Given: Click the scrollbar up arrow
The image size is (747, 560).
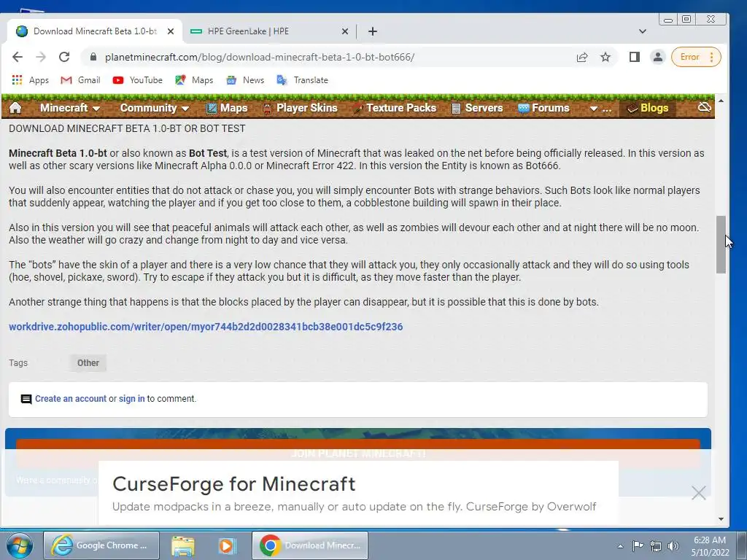Looking at the screenshot, I should tap(721, 101).
